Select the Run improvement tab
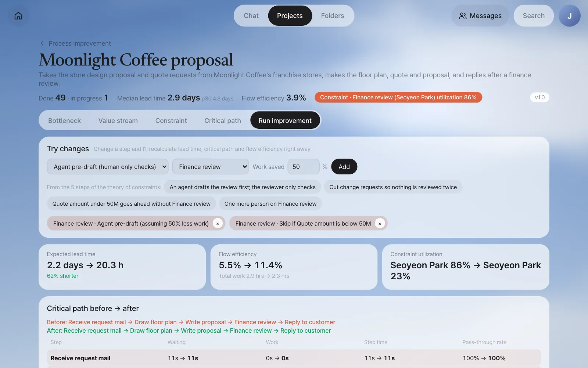588x368 pixels. (x=285, y=121)
